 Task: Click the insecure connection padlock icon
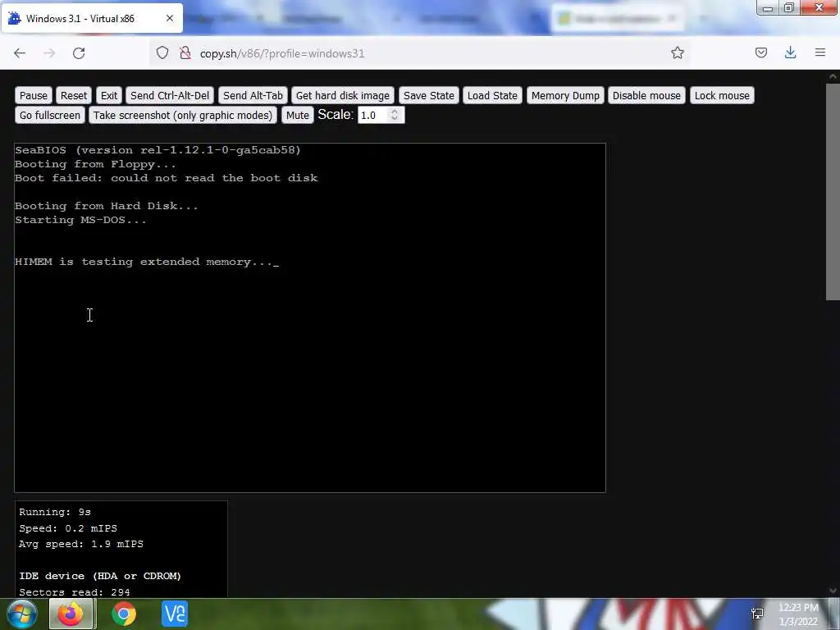185,52
